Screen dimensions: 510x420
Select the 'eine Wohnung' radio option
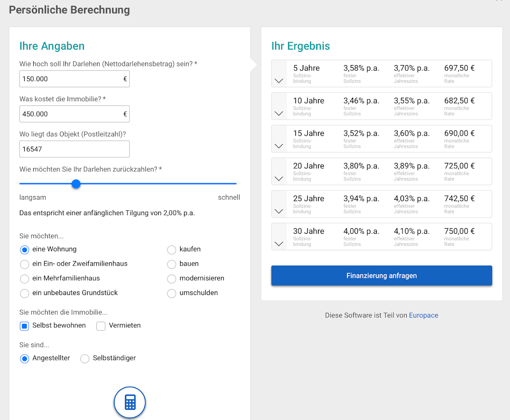[25, 250]
